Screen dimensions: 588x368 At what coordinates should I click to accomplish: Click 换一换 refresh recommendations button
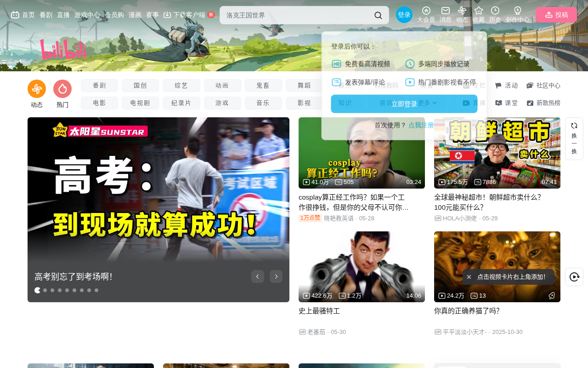pos(574,138)
